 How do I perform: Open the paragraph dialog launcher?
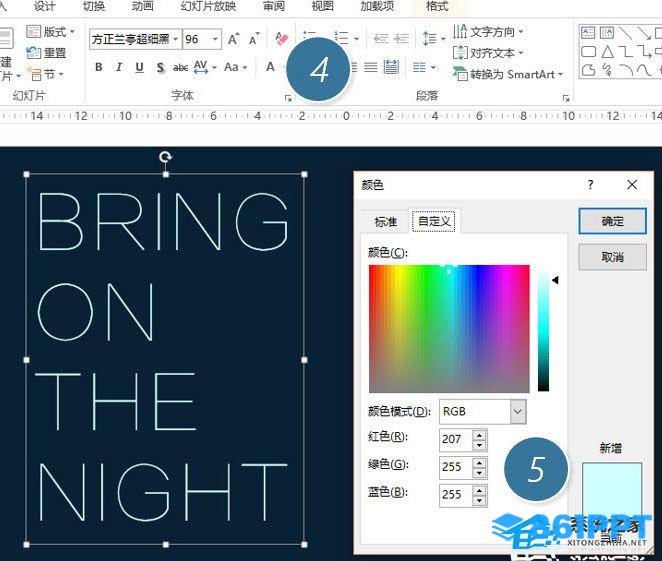pyautogui.click(x=566, y=98)
